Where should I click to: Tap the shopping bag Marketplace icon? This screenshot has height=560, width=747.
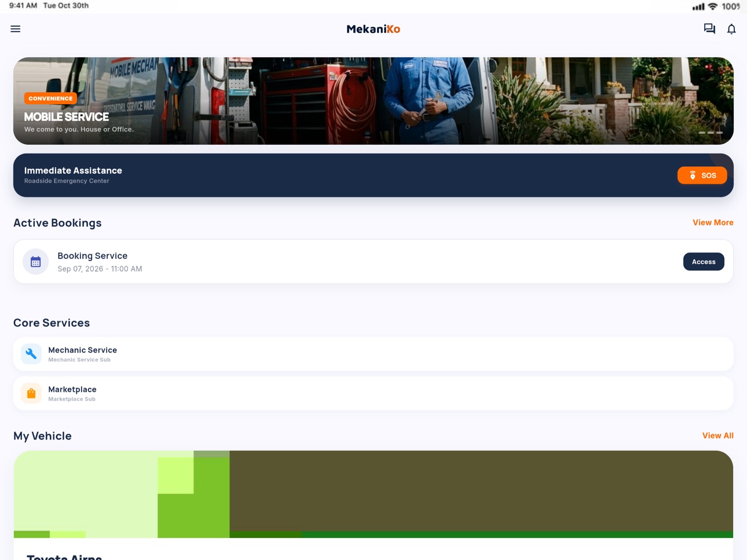[x=31, y=393]
